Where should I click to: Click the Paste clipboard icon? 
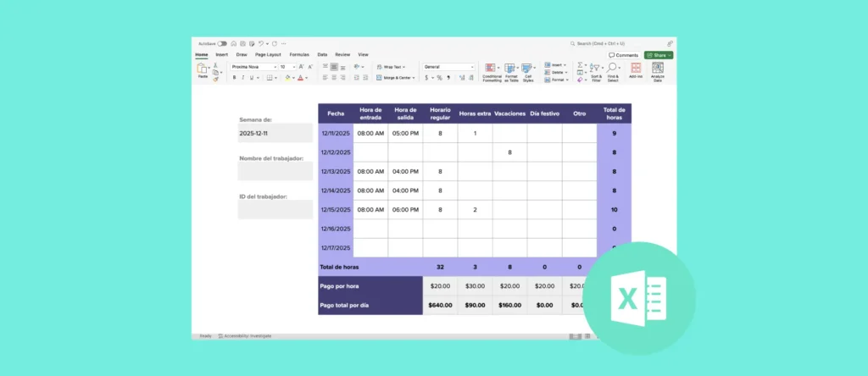(x=203, y=69)
